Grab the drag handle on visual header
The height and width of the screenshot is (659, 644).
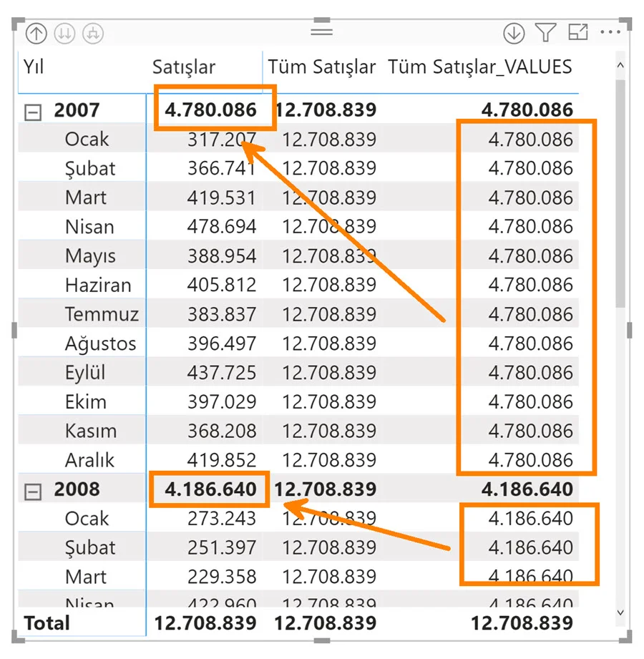tap(322, 31)
